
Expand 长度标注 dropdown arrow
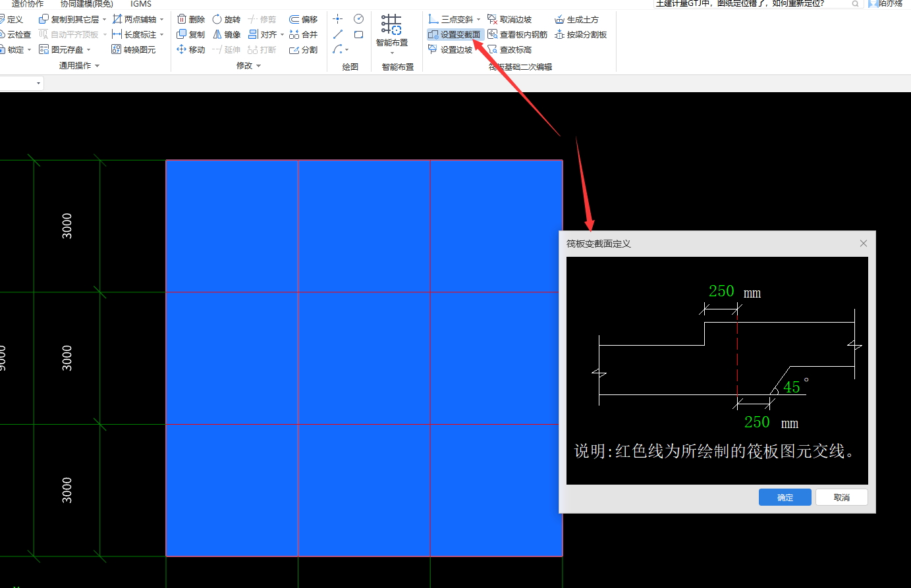click(161, 35)
